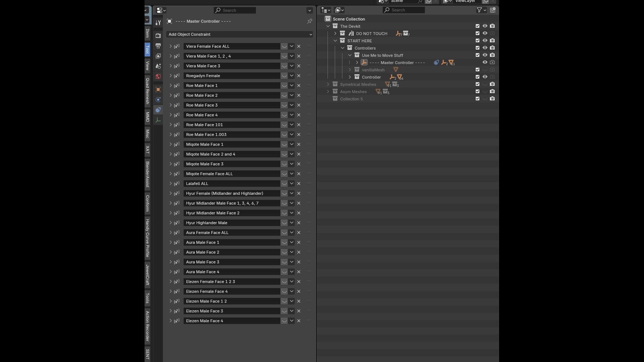This screenshot has height=362, width=644.
Task: Click the new collection icon in outliner
Action: (493, 10)
